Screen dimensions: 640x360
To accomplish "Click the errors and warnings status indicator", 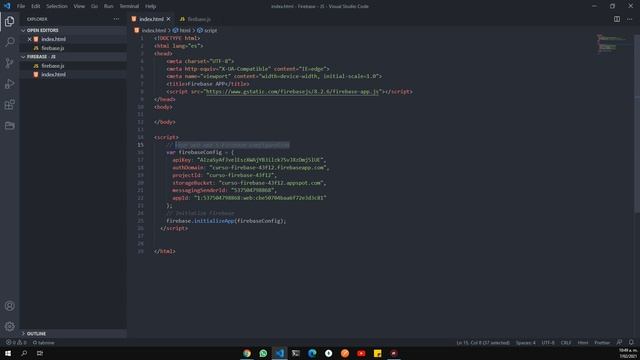I will (x=16, y=342).
